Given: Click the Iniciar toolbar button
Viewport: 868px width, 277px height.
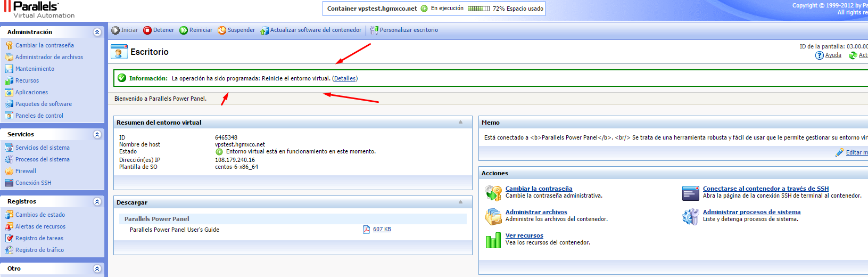Looking at the screenshot, I should coord(125,30).
